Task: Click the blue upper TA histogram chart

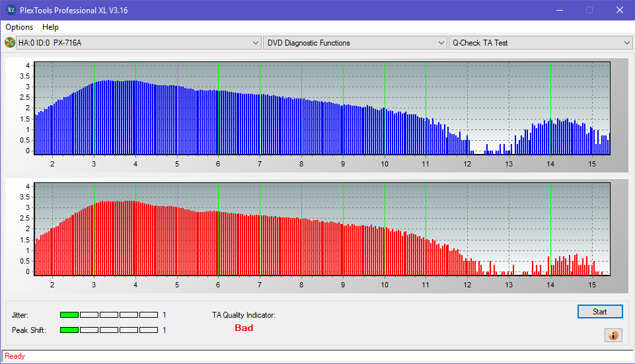Action: click(322, 108)
